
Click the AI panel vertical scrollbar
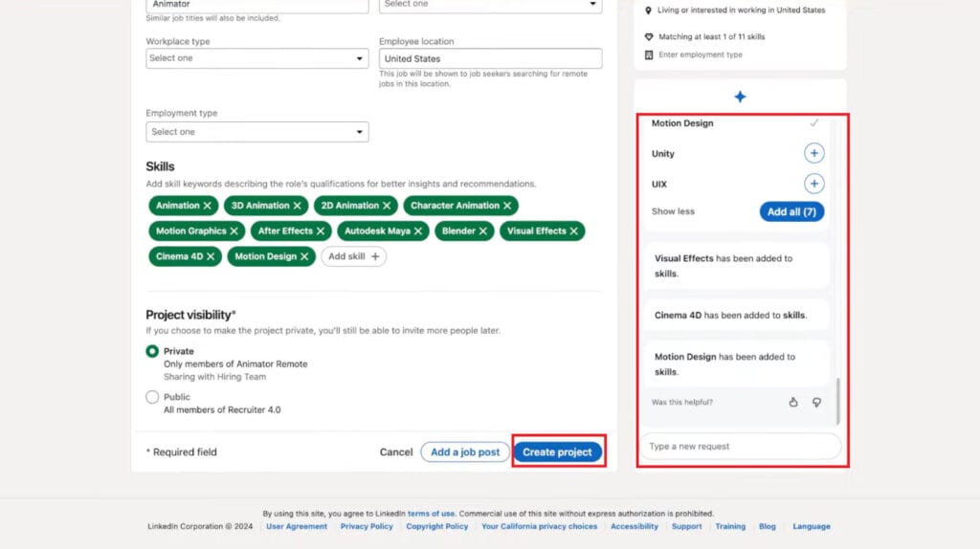[x=837, y=401]
